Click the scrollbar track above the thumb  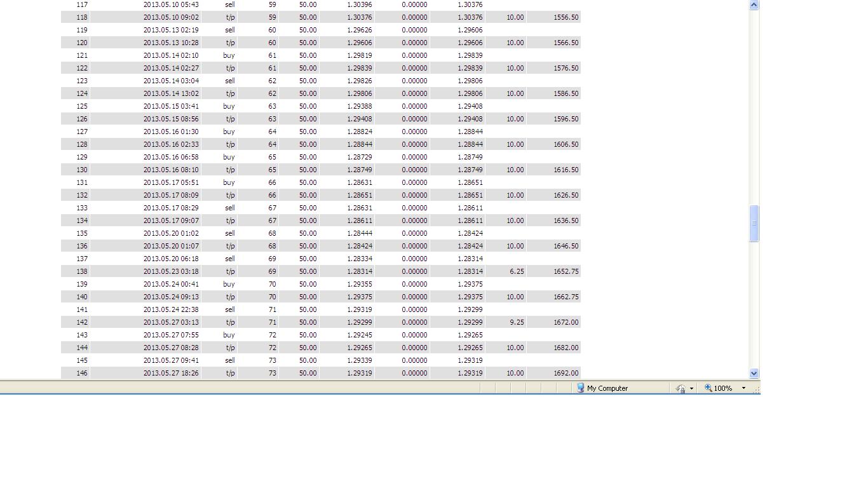point(754,107)
